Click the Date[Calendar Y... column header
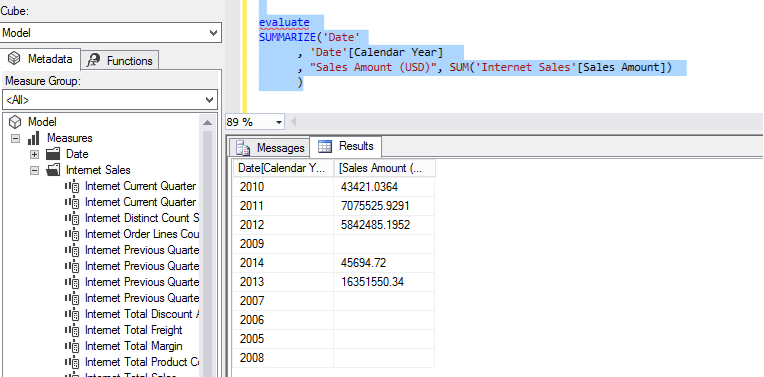This screenshot has width=764, height=377. (283, 168)
